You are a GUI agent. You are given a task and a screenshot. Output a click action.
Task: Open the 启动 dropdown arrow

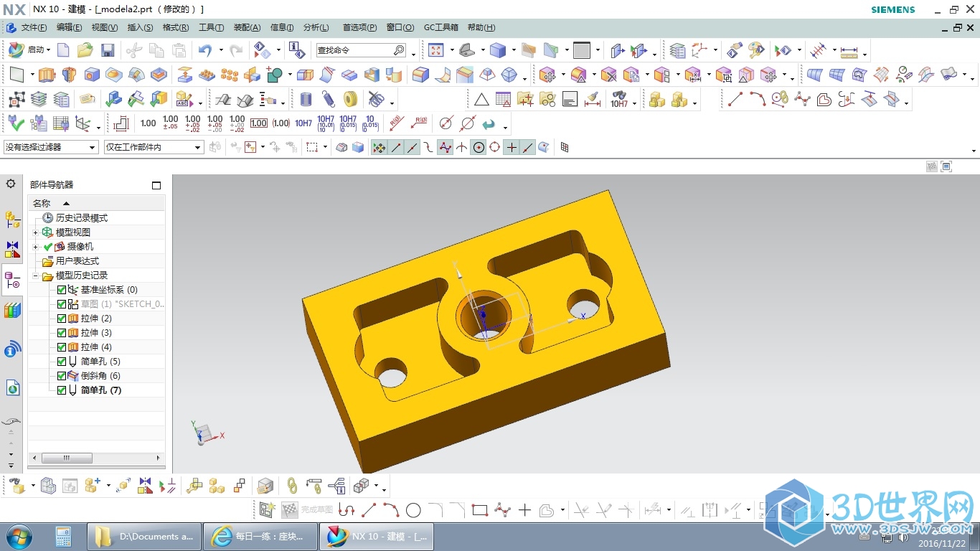(x=48, y=50)
